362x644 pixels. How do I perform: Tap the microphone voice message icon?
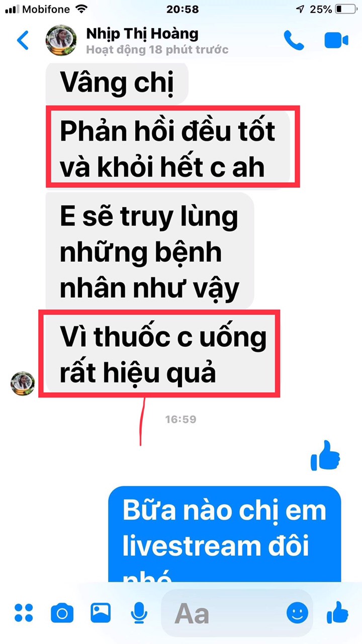point(139,613)
